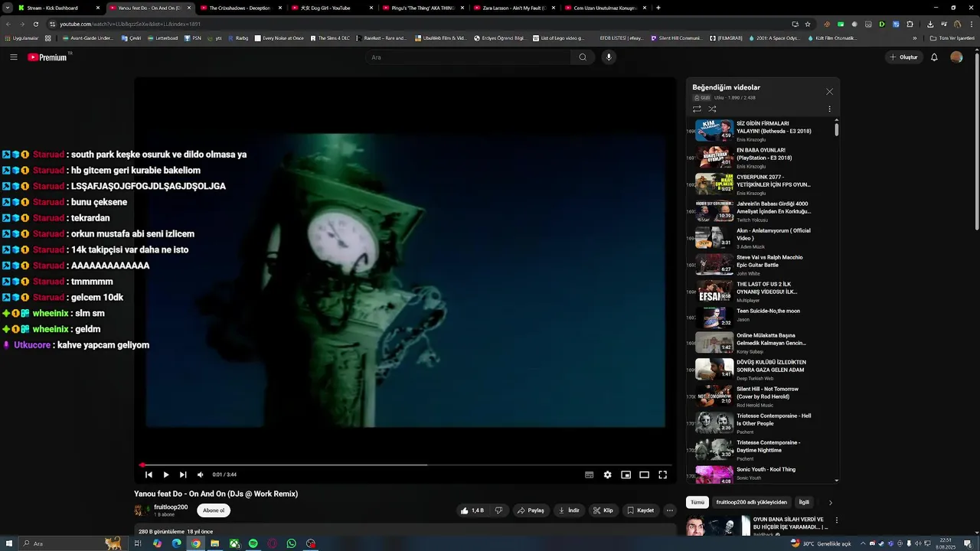The image size is (980, 551).
Task: Close the Beğendiğim videolar playlist panel
Action: click(829, 92)
